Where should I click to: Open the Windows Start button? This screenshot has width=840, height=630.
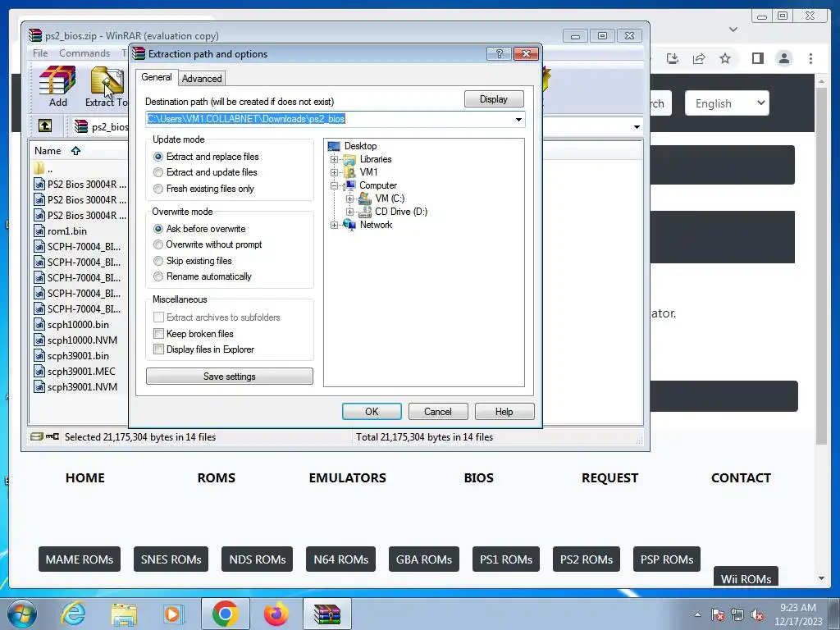click(x=22, y=614)
